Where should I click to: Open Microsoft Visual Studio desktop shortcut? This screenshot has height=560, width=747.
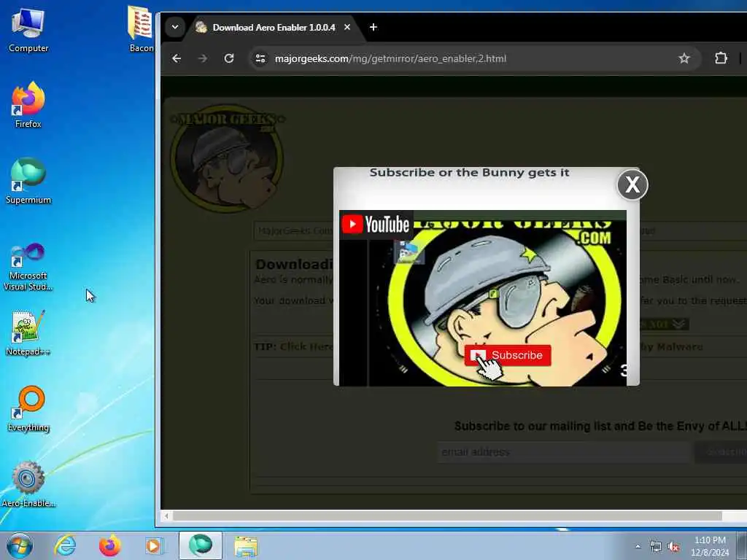click(x=28, y=265)
